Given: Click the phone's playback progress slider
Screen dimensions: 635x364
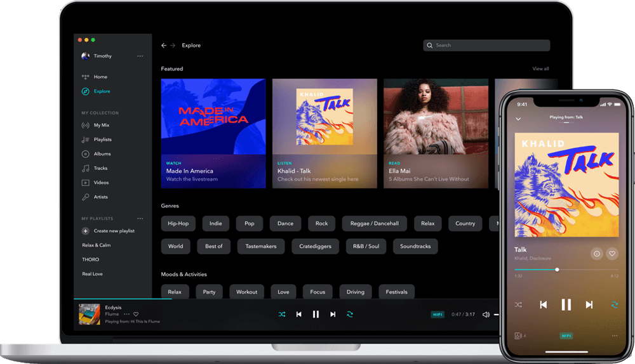Looking at the screenshot, I should point(557,270).
